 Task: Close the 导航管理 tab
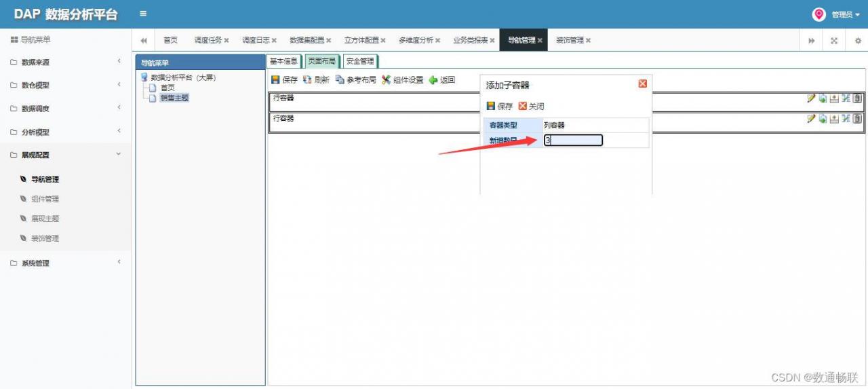(x=540, y=40)
